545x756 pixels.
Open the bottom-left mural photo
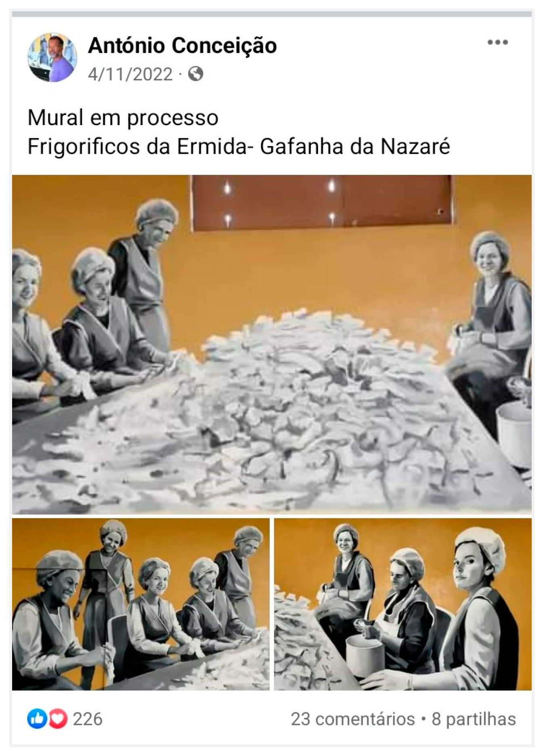pos(140,604)
